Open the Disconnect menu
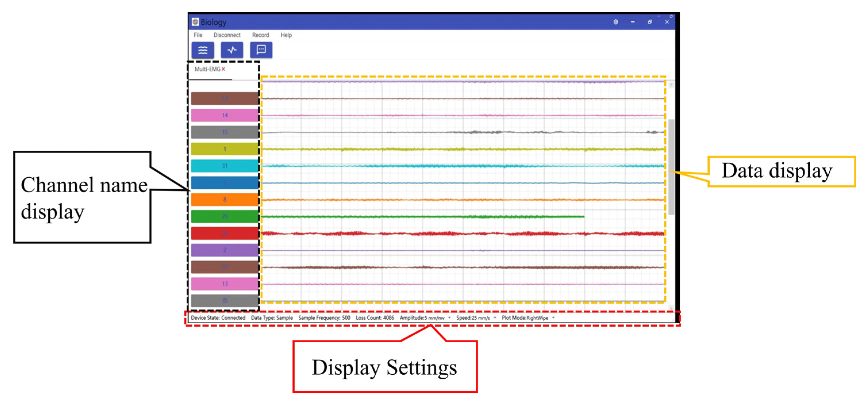Screen dimensions: 868x409 tap(227, 35)
